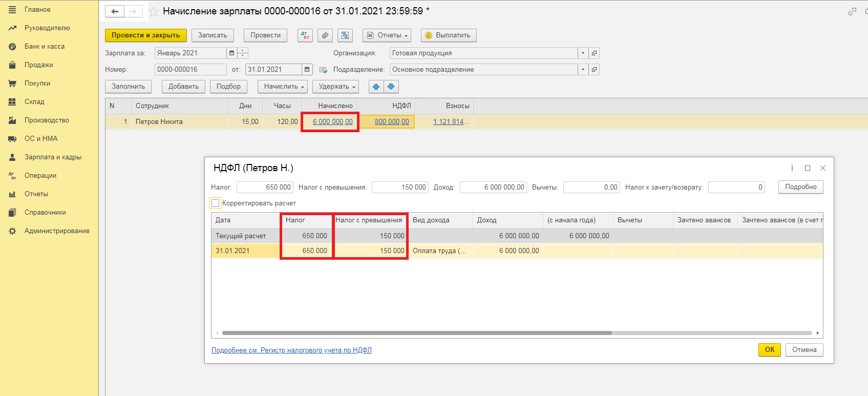Go forward with the right arrow button
This screenshot has height=396, width=868.
(x=133, y=11)
